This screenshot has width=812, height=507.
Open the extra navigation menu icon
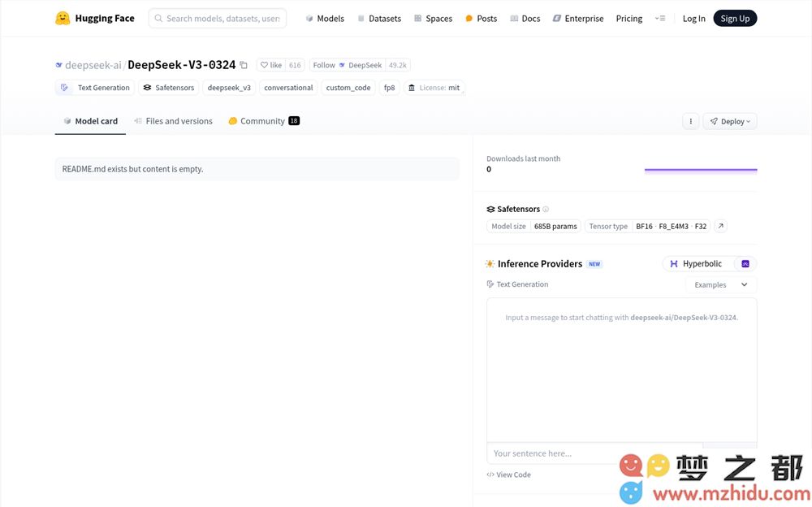(x=659, y=18)
